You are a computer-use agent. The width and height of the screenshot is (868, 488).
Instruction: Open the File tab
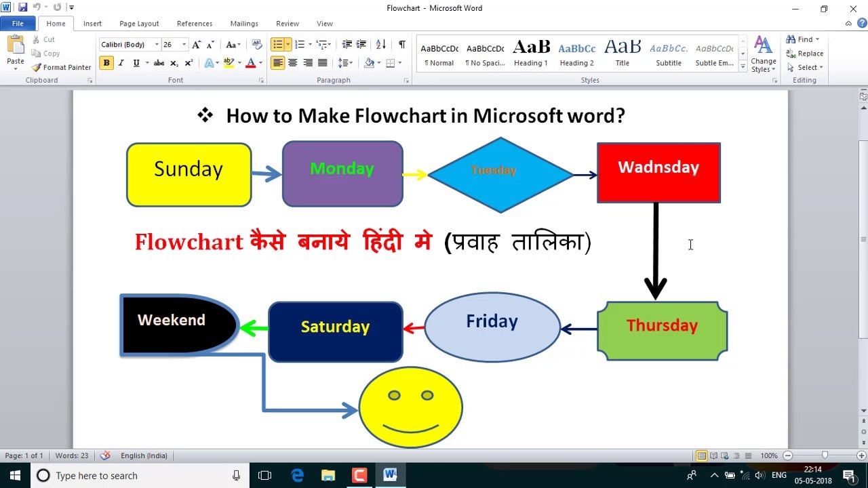click(18, 24)
